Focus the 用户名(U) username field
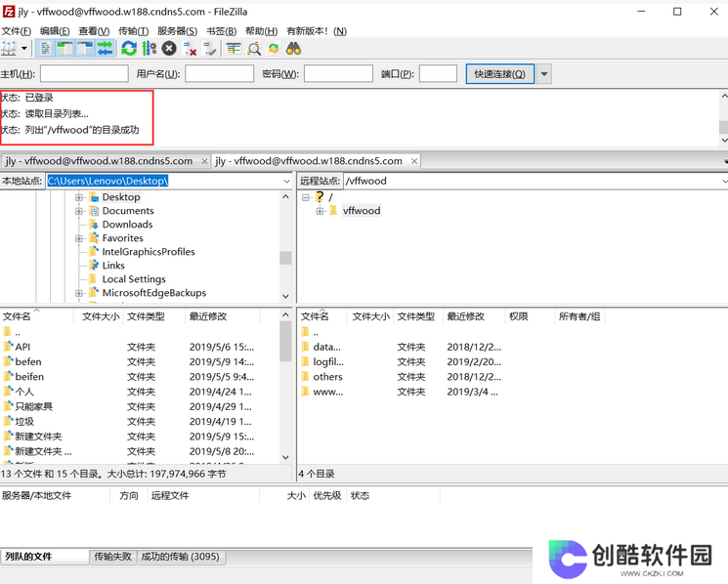 coord(220,74)
